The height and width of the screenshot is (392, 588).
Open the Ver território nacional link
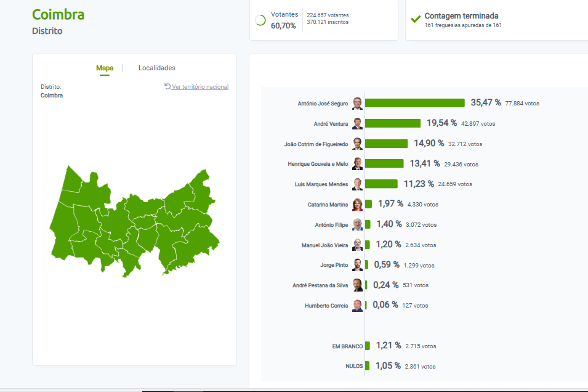click(x=200, y=87)
